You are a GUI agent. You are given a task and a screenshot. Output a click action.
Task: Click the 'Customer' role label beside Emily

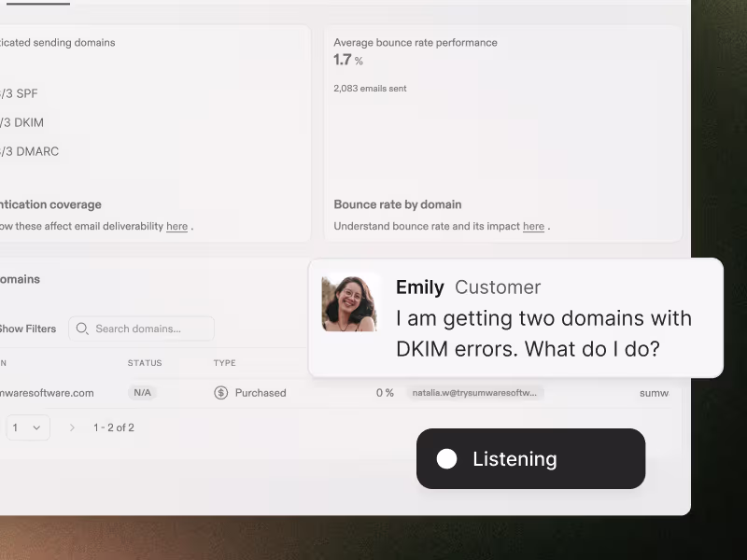tap(498, 287)
